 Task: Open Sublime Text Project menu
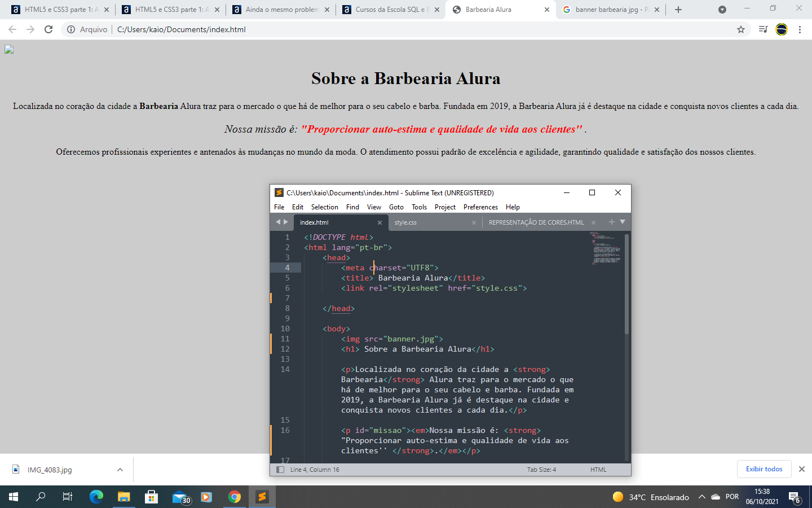coord(445,207)
